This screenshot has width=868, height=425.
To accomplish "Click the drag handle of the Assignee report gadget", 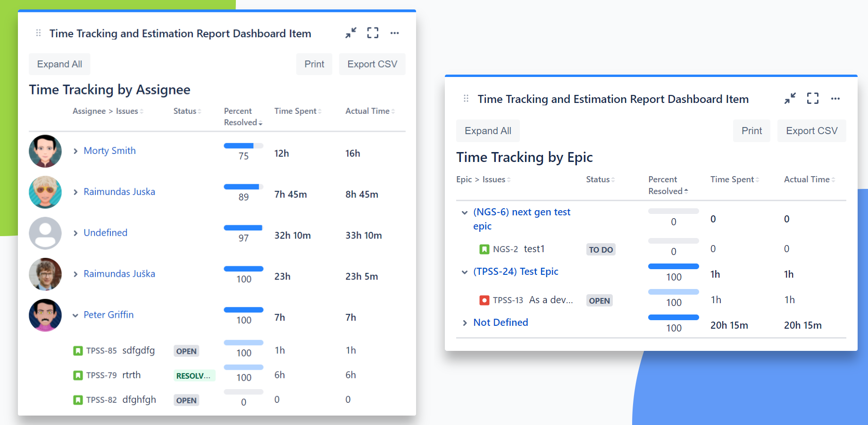I will point(37,33).
